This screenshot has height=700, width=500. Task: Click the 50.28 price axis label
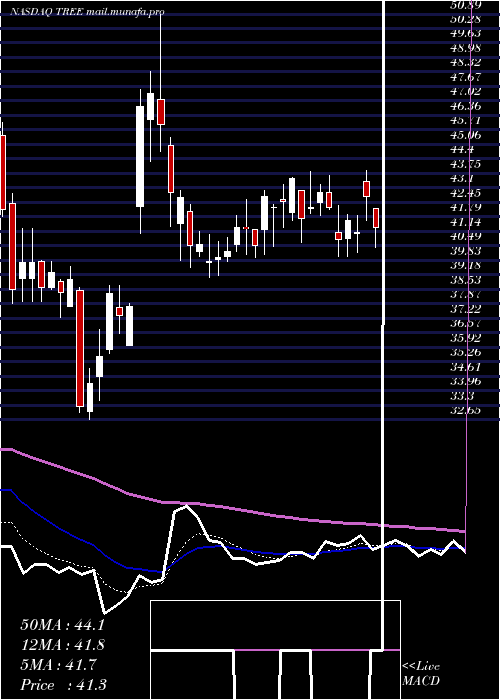(x=466, y=19)
